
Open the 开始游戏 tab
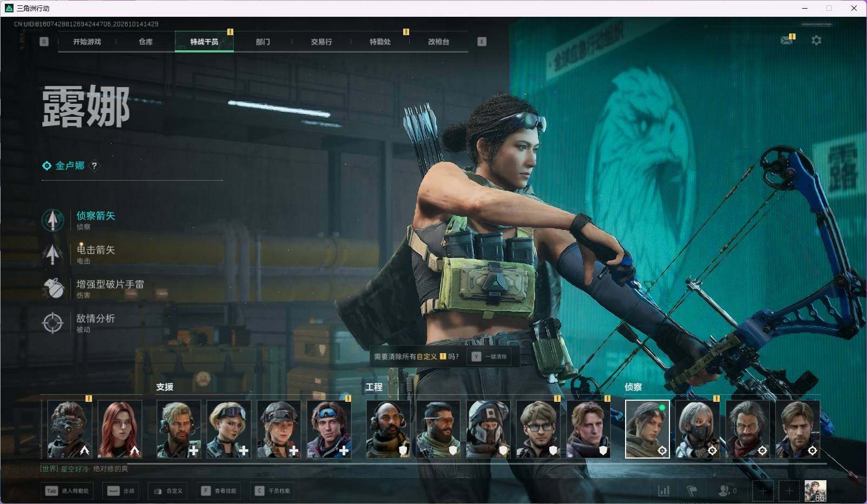[x=87, y=42]
